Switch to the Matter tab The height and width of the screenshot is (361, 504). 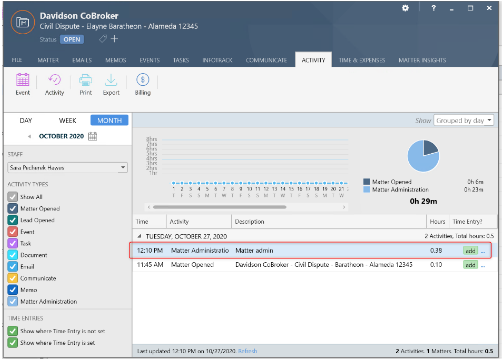[48, 60]
